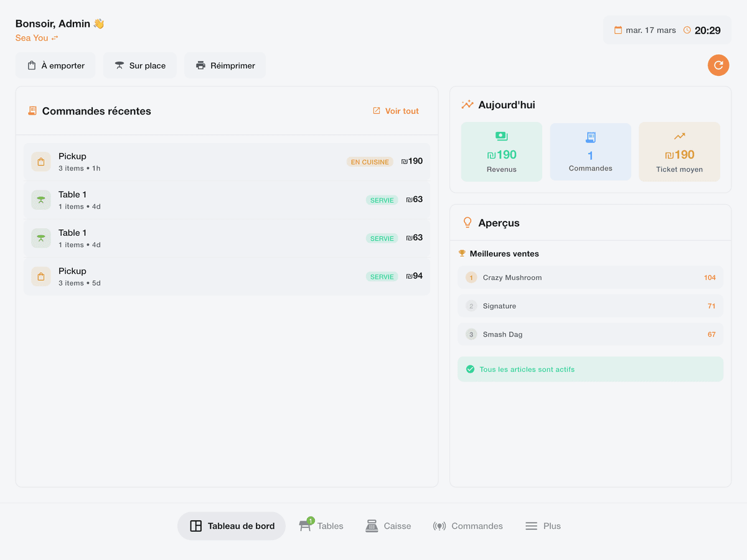This screenshot has width=747, height=560.
Task: Open the Caisse section
Action: coord(388,526)
